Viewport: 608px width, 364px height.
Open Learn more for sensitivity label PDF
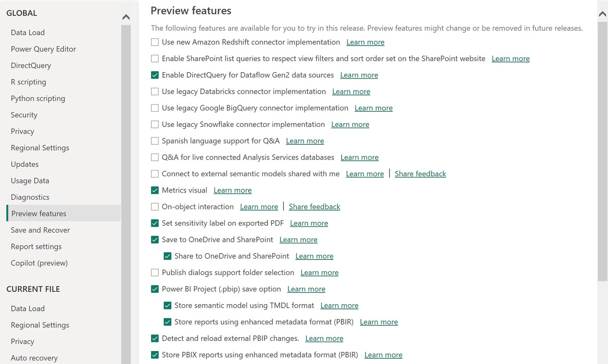309,223
